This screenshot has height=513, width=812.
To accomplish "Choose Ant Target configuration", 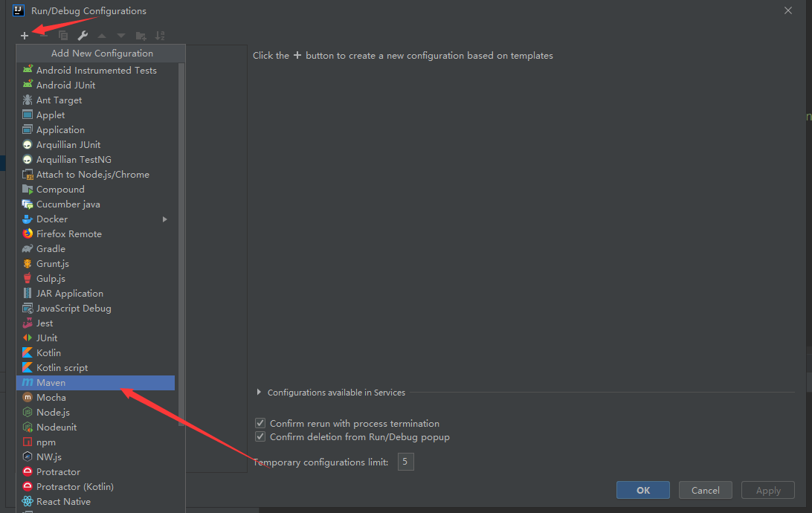I will click(96, 100).
